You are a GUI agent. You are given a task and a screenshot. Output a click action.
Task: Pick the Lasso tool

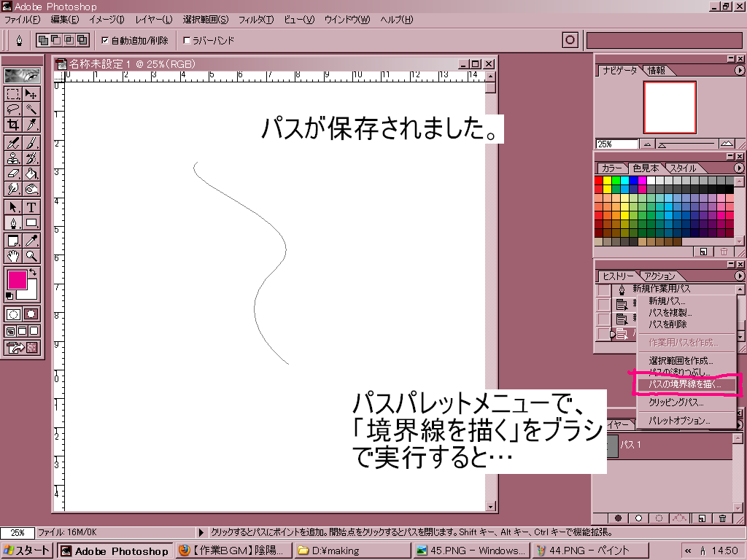coord(13,109)
